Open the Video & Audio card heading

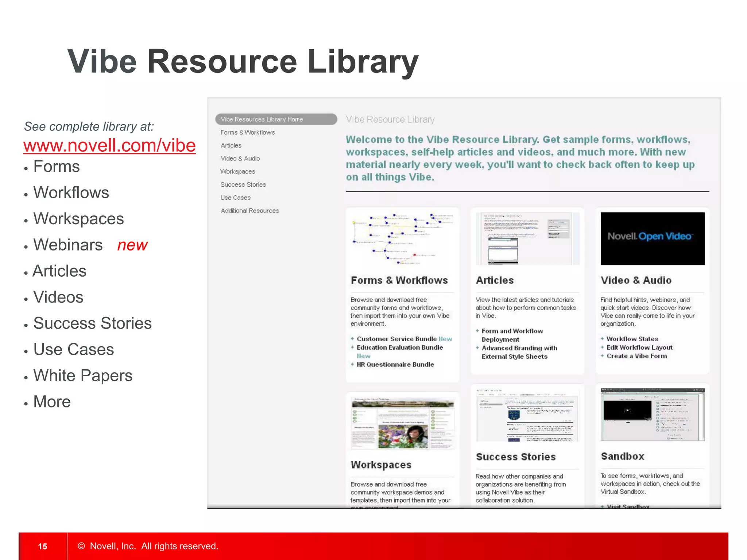point(636,280)
